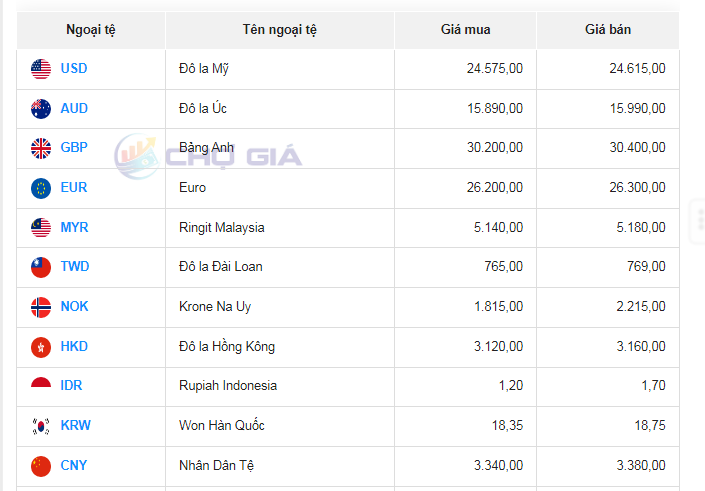The width and height of the screenshot is (705, 491).
Task: Click the Tên ngoại tệ column header
Action: [x=280, y=30]
